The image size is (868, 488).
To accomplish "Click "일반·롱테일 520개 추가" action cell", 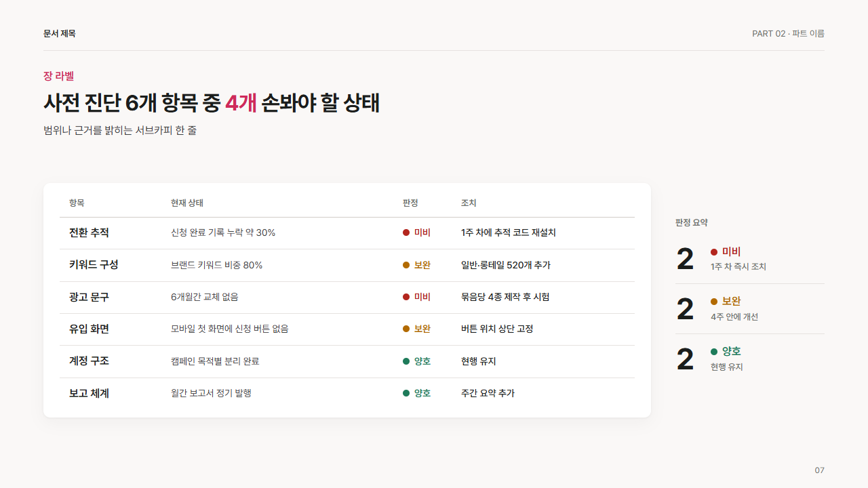I will [x=506, y=265].
